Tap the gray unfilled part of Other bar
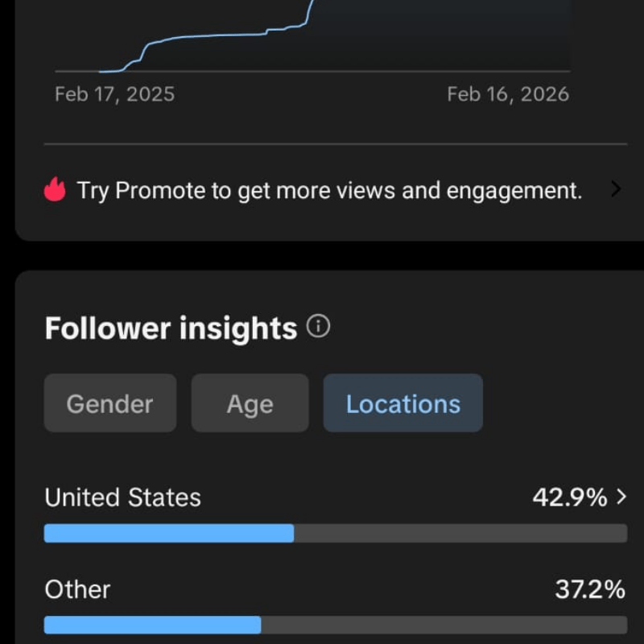Viewport: 644px width, 644px height. [443, 625]
